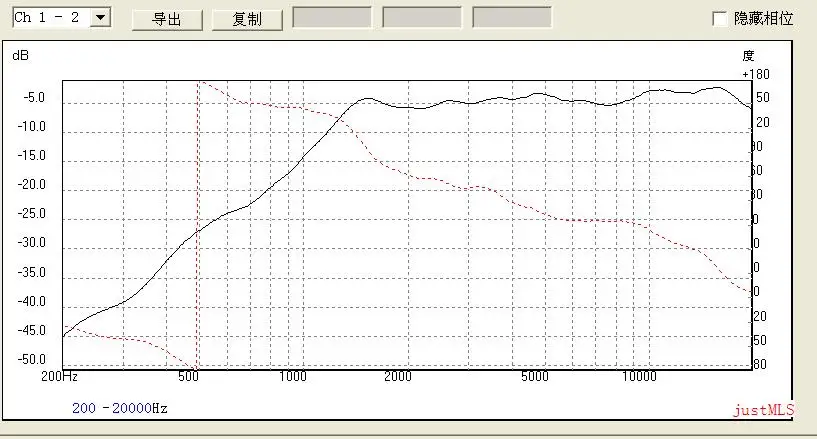
Task: Click the 500 frequency label
Action: pos(188,377)
